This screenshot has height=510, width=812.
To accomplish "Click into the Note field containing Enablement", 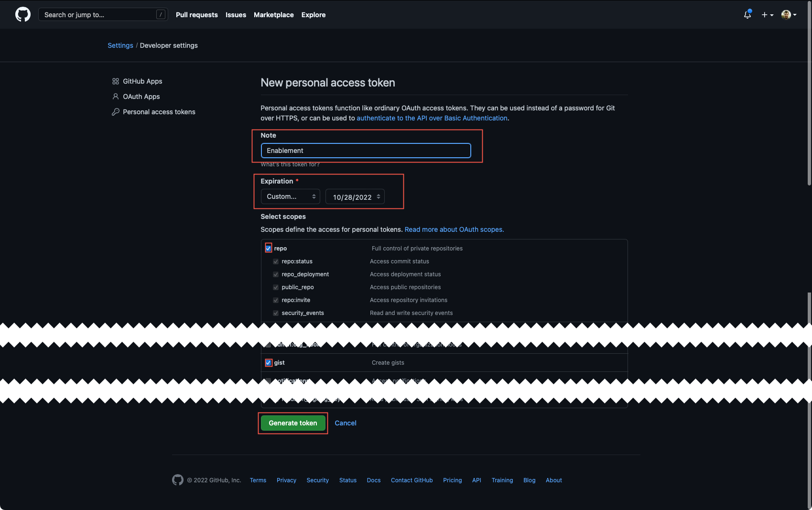I will [366, 151].
